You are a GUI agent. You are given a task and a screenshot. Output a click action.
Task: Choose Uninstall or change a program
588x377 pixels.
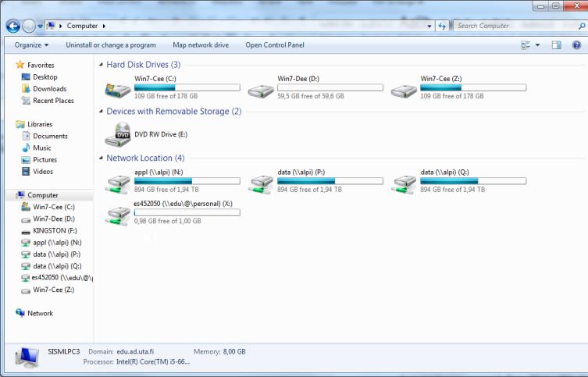111,45
